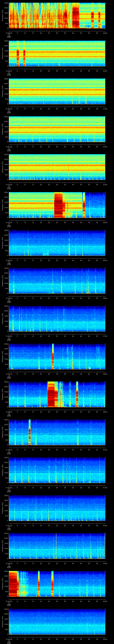Click the 10:30:00 start time label

pyautogui.click(x=9, y=109)
